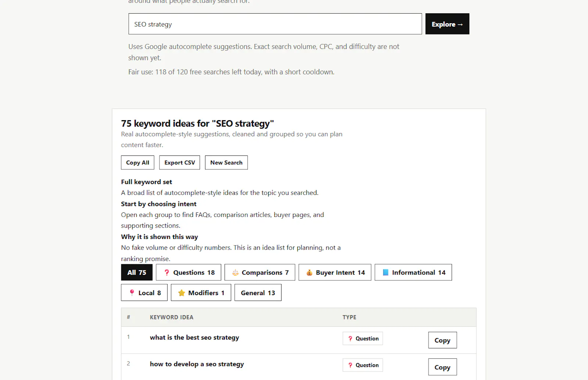Copy keyword 'how to develop a seo strategy'
Viewport: 588px width, 380px height.
coord(442,367)
